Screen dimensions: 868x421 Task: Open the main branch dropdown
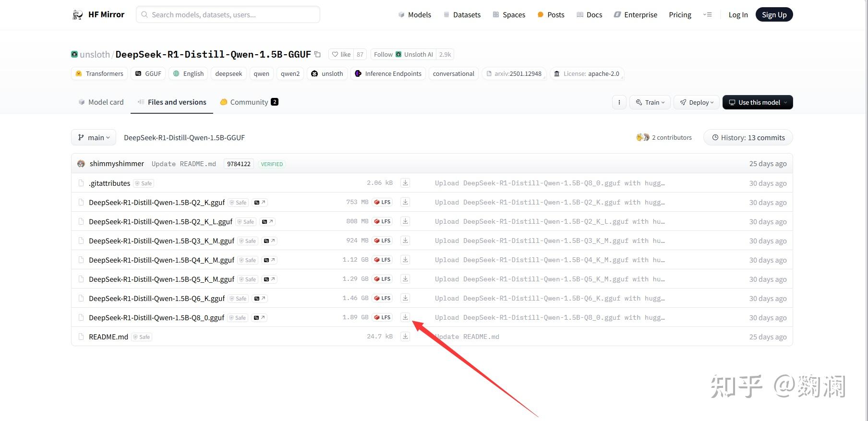point(94,137)
